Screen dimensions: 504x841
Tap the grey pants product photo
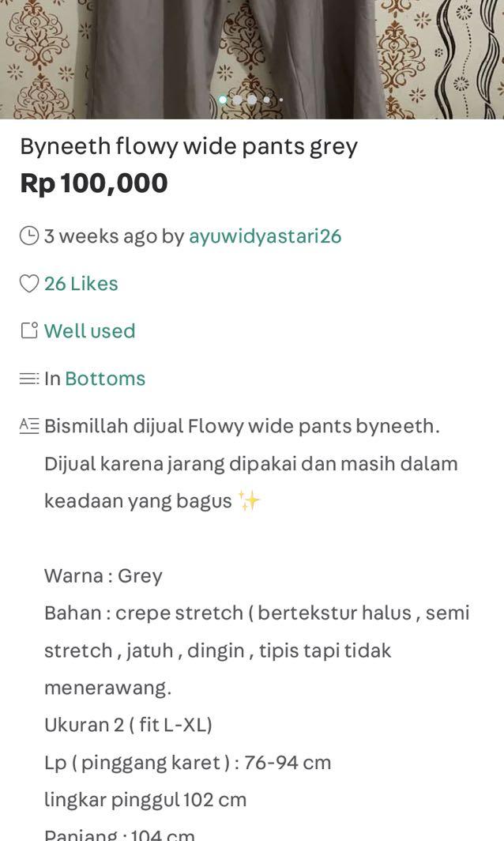pos(252,59)
